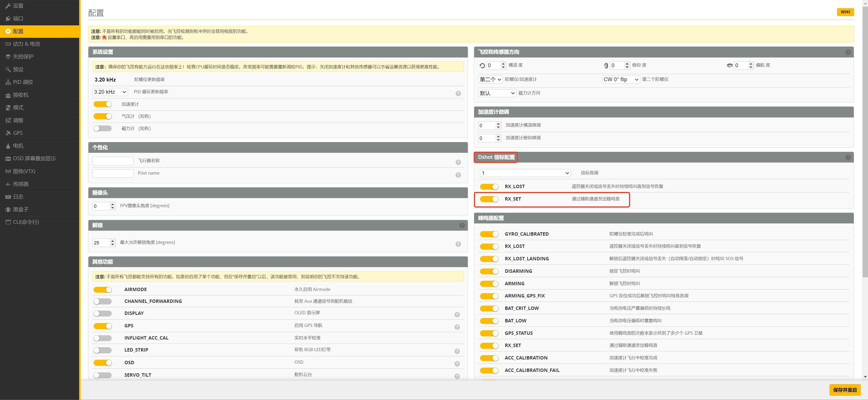The width and height of the screenshot is (868, 400).
Task: Open 磁力计方向 默认 dropdown
Action: click(x=497, y=93)
